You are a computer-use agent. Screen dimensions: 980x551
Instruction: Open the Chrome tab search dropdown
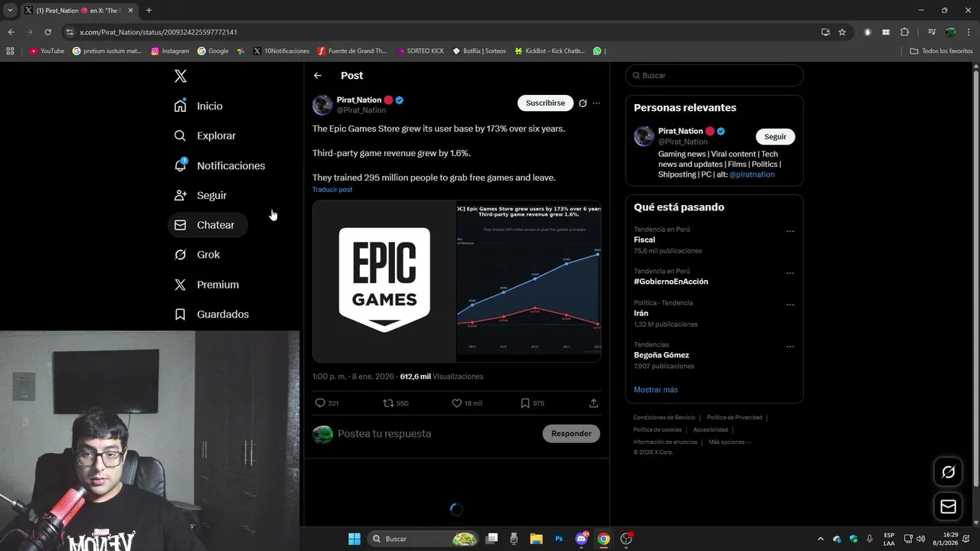[x=10, y=11]
